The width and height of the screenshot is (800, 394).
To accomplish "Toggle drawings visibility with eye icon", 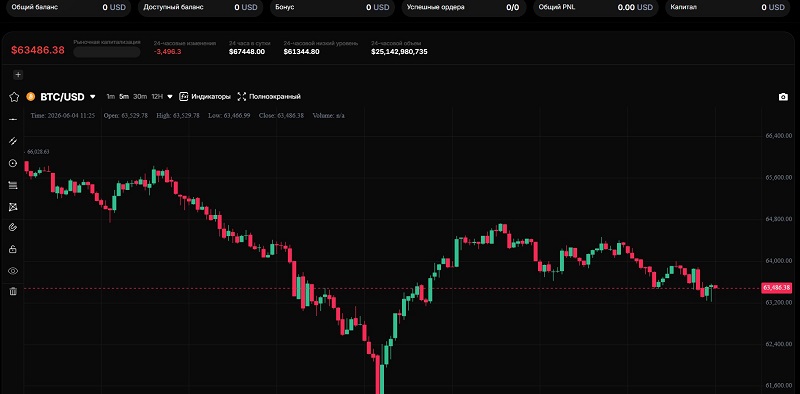I will click(x=13, y=271).
